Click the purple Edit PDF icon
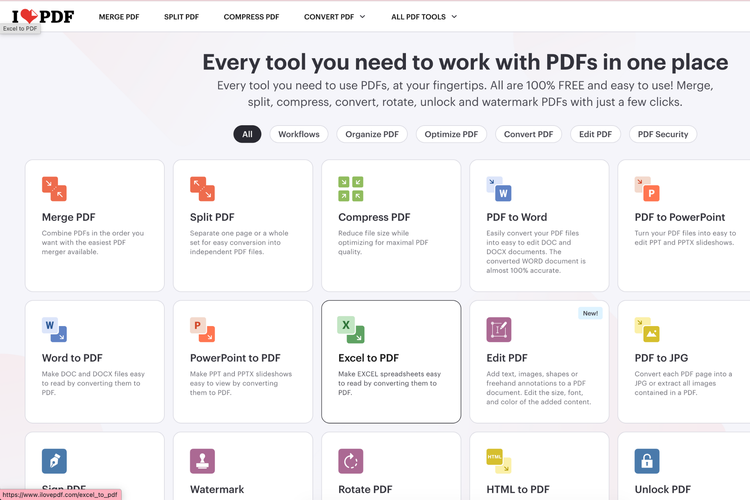The width and height of the screenshot is (750, 500). coord(499,330)
